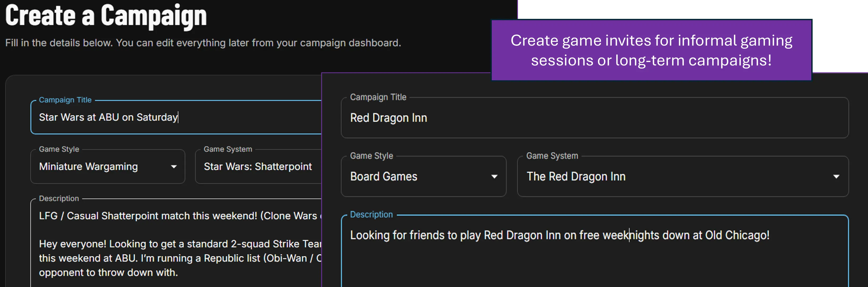Click the arrow beside The Red Dragon Inn
Screen dimensions: 868x287
click(x=836, y=177)
